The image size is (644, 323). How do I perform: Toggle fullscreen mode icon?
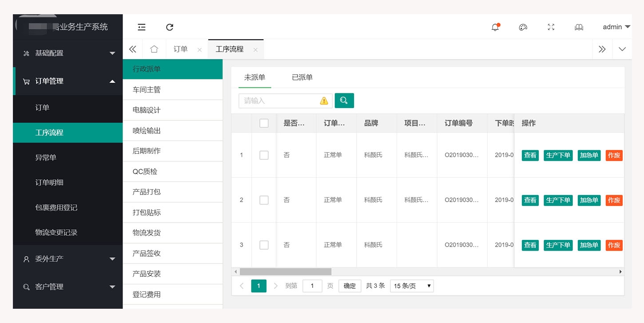[551, 27]
